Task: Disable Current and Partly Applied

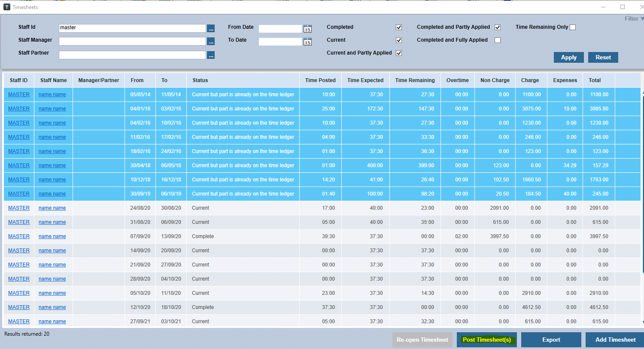Action: point(399,53)
